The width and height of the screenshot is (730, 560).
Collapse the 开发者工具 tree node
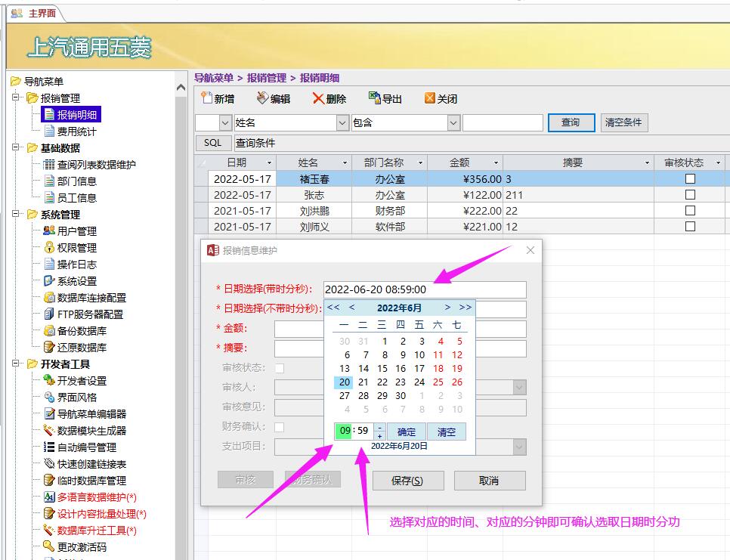[x=15, y=364]
